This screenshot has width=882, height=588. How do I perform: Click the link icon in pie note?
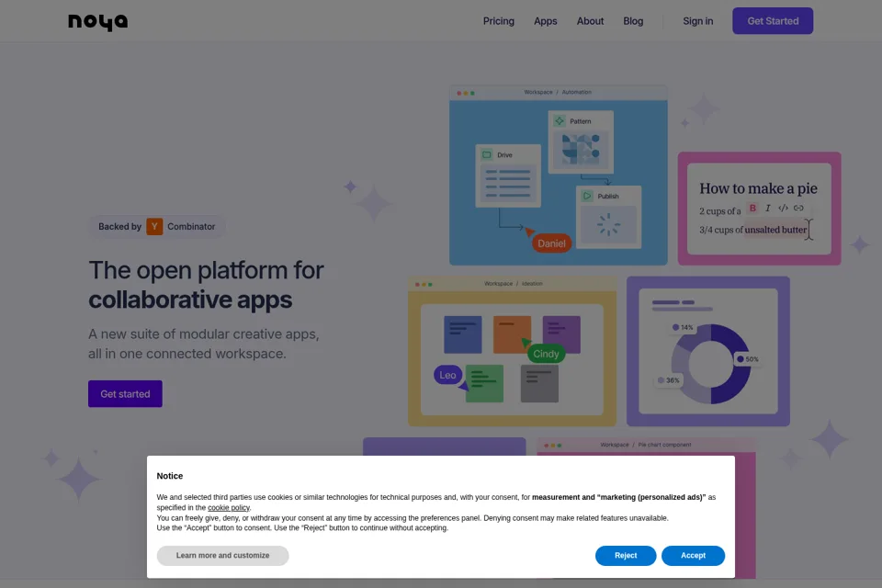[798, 208]
